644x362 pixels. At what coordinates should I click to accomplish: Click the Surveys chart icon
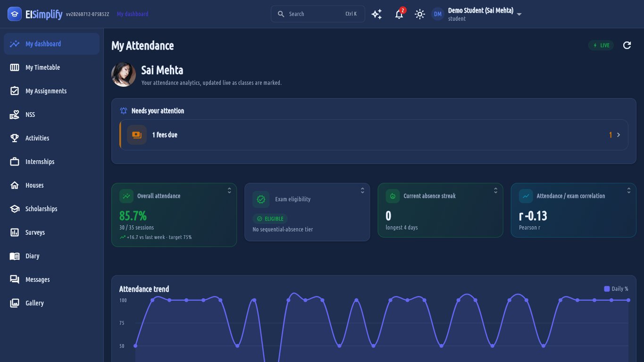click(x=15, y=232)
